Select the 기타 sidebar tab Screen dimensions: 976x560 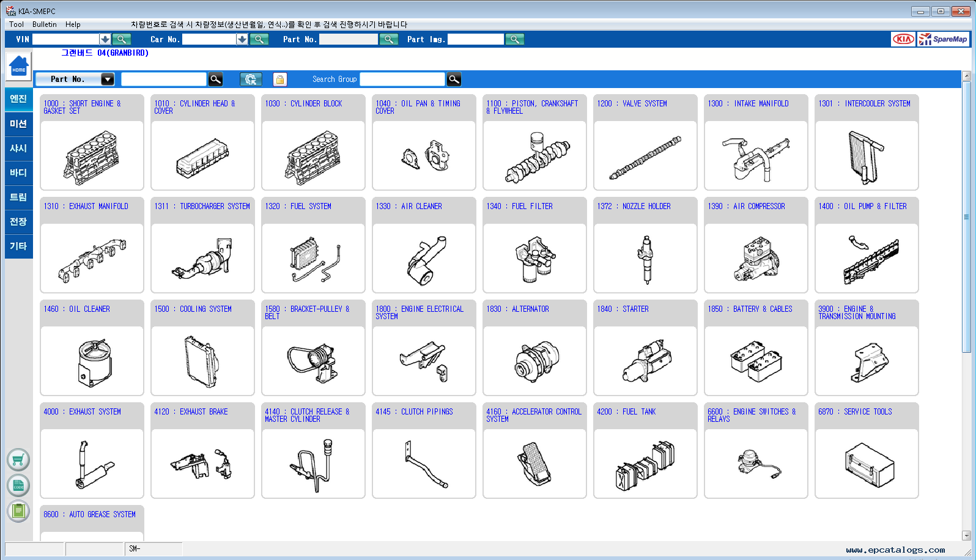18,246
